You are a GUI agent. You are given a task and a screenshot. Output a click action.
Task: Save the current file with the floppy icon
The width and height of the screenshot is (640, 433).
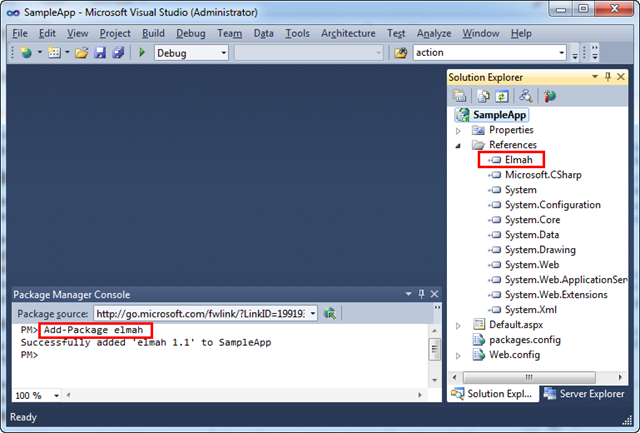coord(100,53)
